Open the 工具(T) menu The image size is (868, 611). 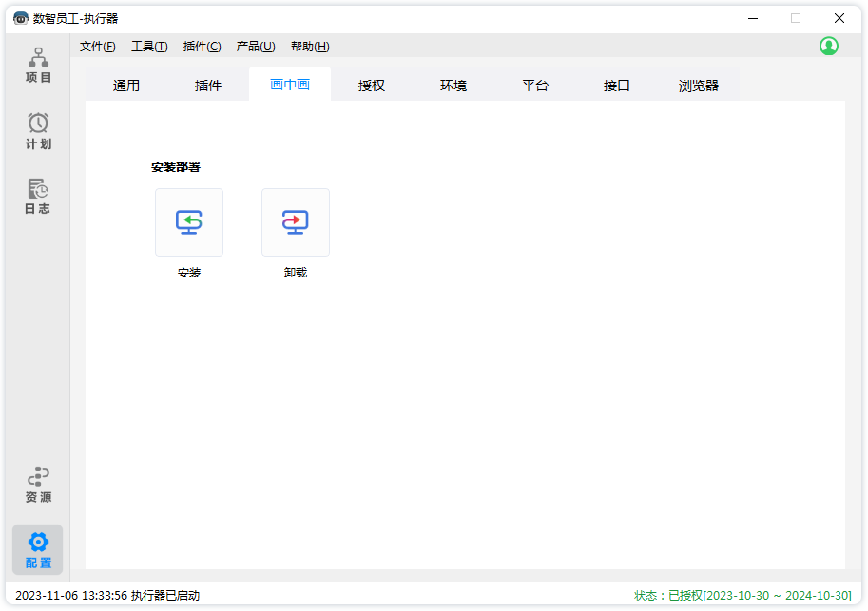coord(149,47)
